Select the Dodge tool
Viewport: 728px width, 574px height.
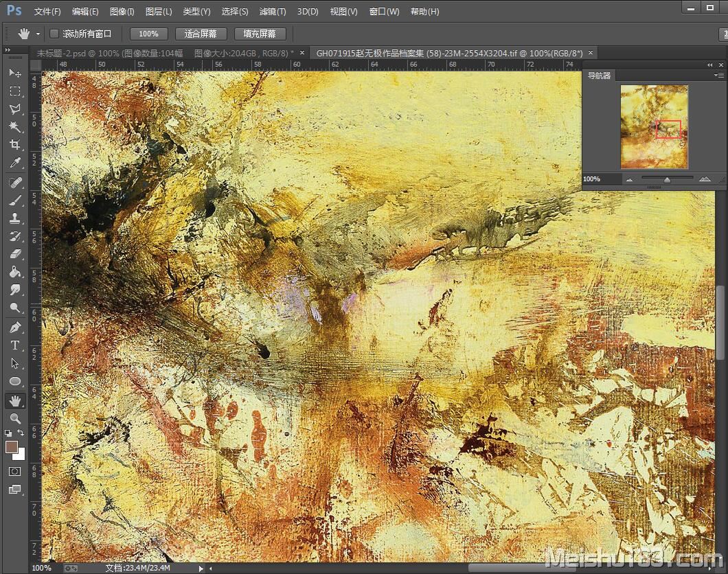point(15,307)
